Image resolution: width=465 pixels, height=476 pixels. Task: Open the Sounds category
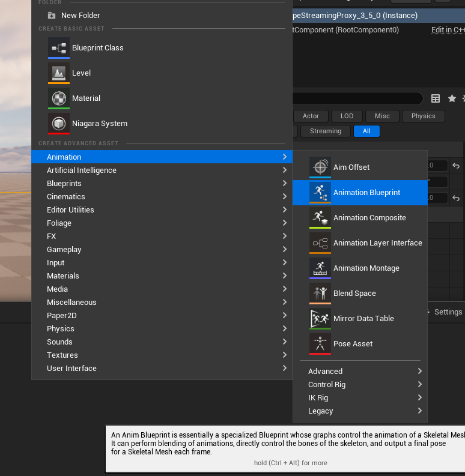click(162, 342)
